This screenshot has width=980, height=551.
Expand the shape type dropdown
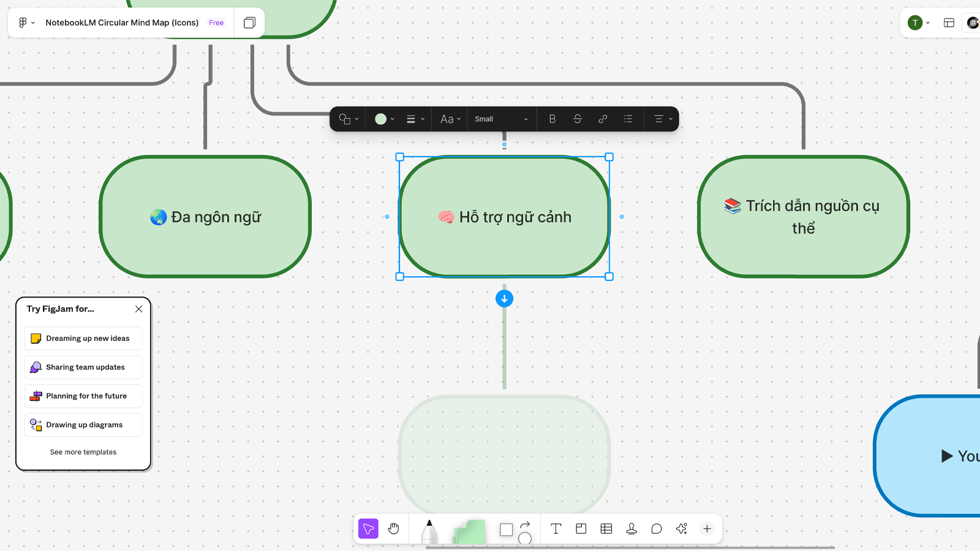(349, 119)
